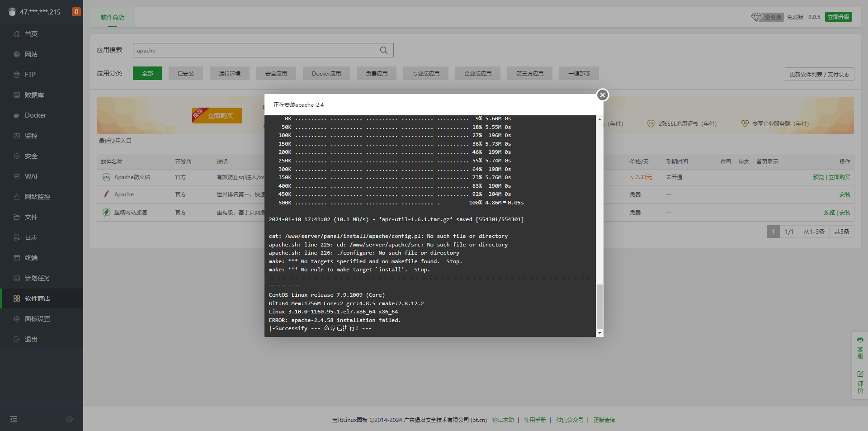Click the log icon beside 日志
Viewport: 868px width, 431px height.
pyautogui.click(x=17, y=237)
